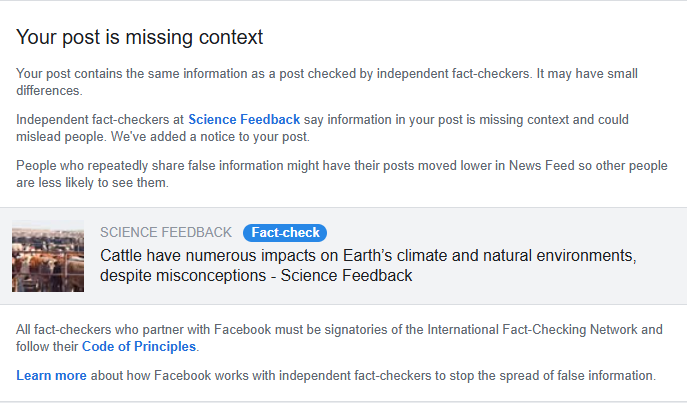Click the Learn more link

tap(51, 376)
